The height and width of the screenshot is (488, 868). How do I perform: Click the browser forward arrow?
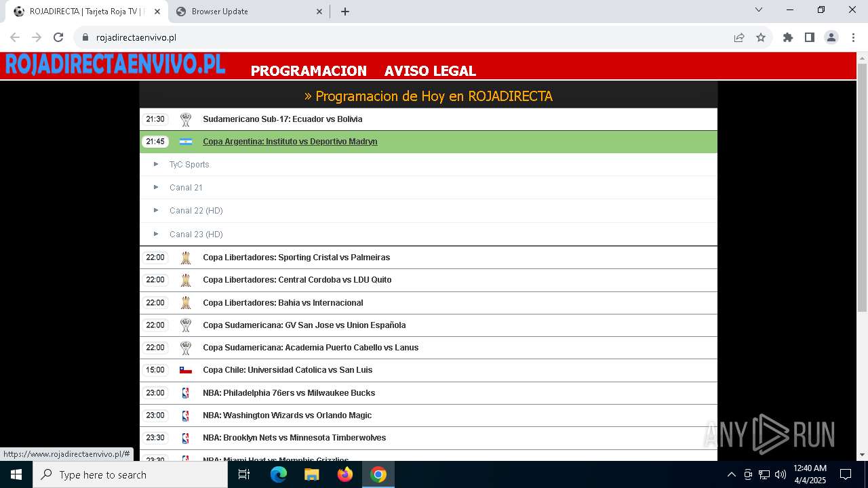tap(37, 38)
